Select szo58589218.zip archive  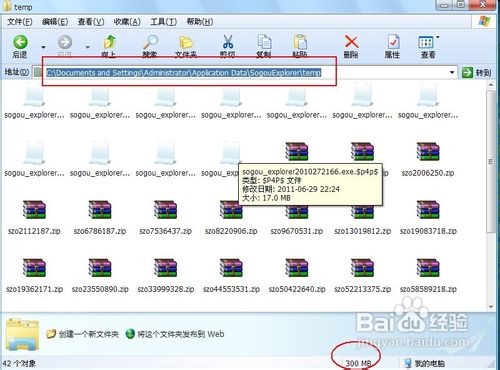pyautogui.click(x=428, y=275)
